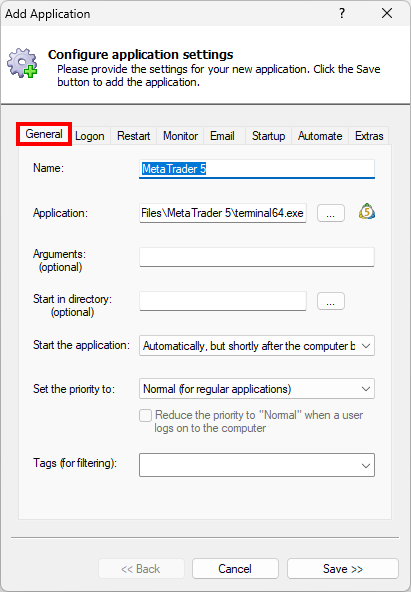Close the Add Application dialog
411x592 pixels.
387,14
